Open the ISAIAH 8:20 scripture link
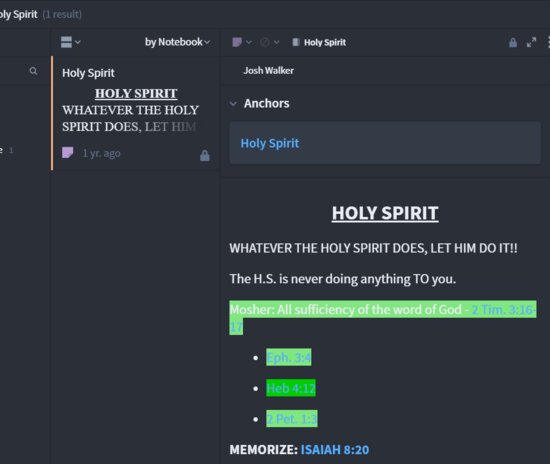Image resolution: width=550 pixels, height=464 pixels. click(x=335, y=450)
